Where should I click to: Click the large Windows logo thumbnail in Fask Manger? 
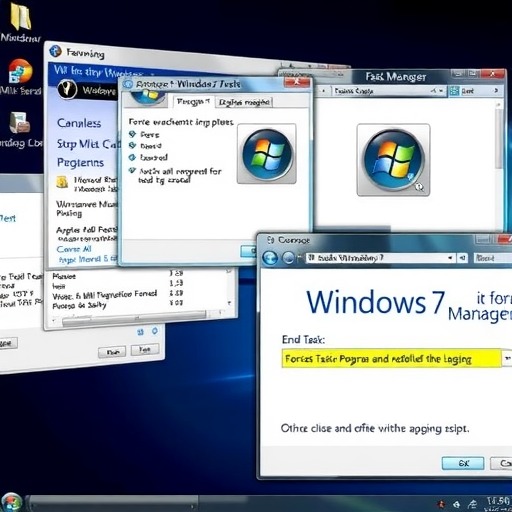click(393, 160)
